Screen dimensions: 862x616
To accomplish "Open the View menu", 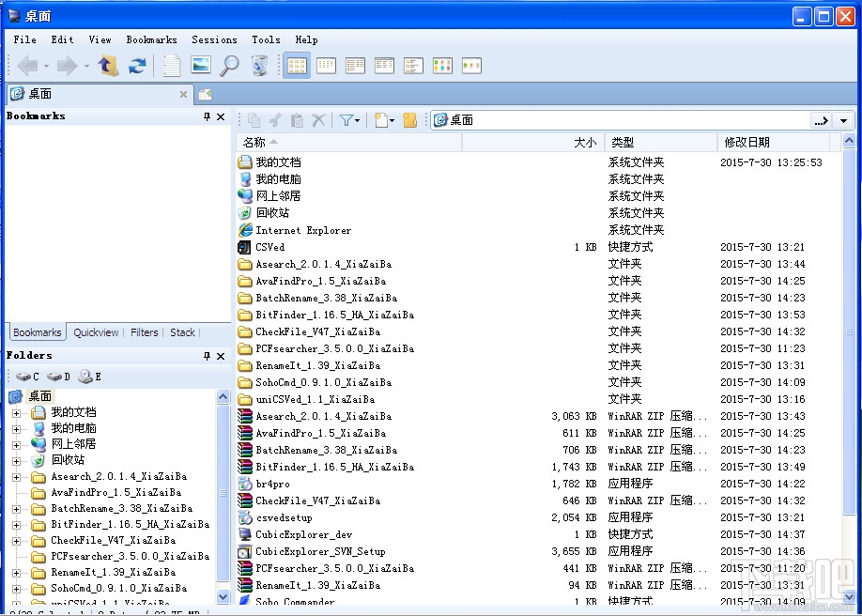I will pos(100,39).
